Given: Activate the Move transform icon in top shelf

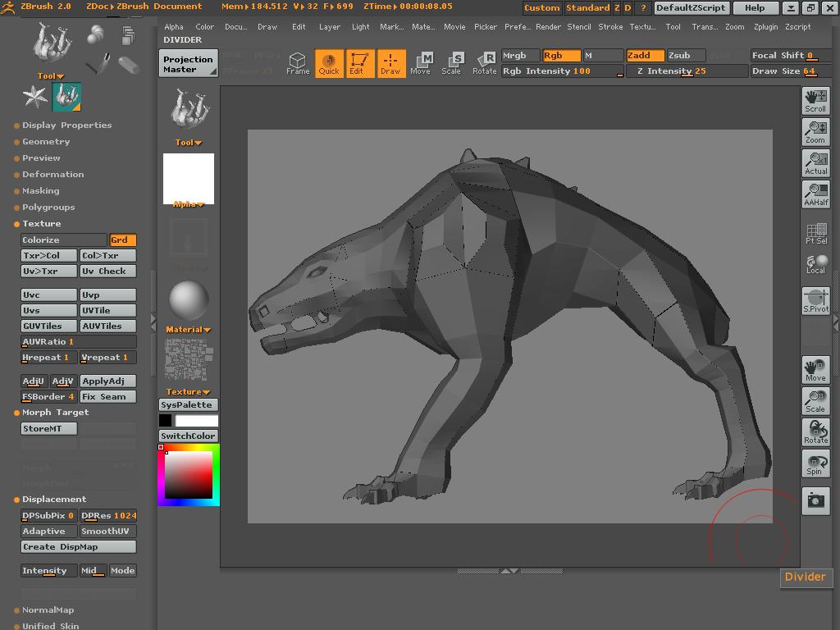Looking at the screenshot, I should tap(420, 63).
